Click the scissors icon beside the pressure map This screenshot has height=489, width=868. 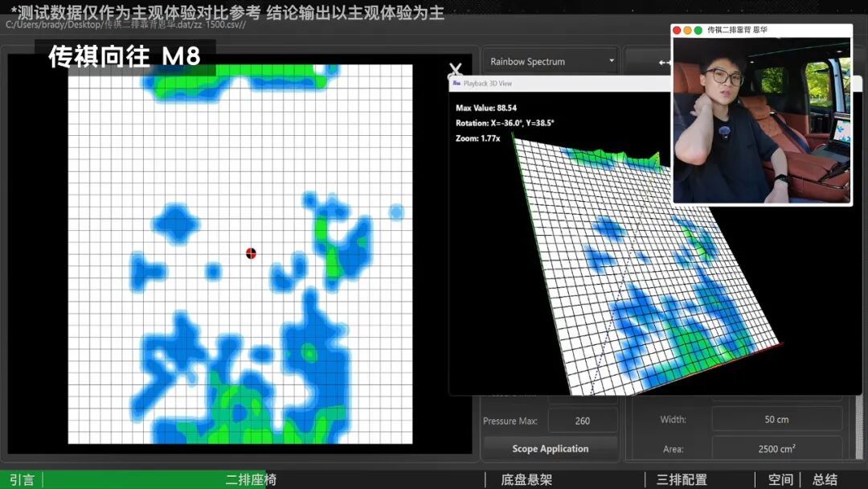(x=455, y=70)
